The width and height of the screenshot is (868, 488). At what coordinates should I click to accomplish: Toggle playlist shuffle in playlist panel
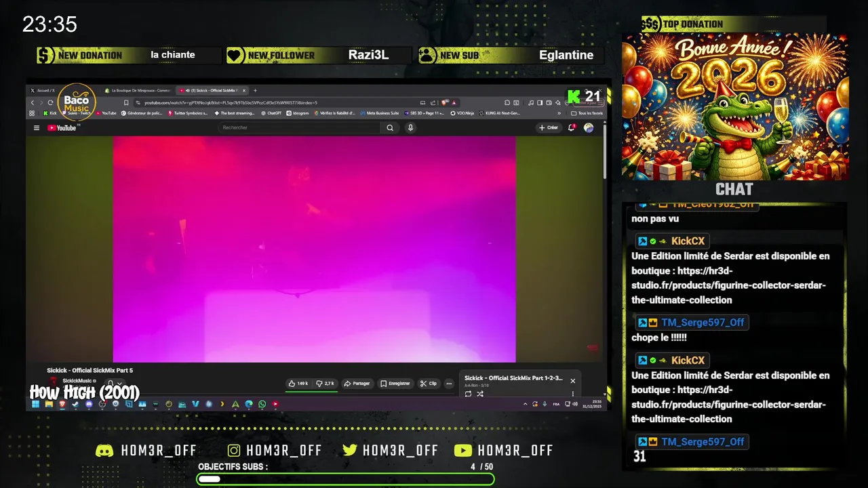click(480, 394)
